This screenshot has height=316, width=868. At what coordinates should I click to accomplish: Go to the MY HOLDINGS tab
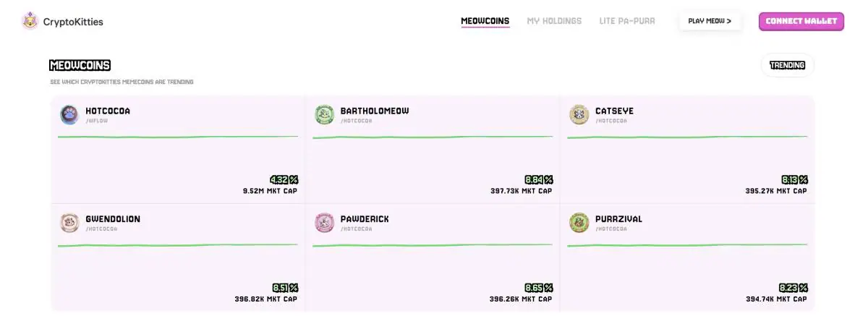(554, 21)
